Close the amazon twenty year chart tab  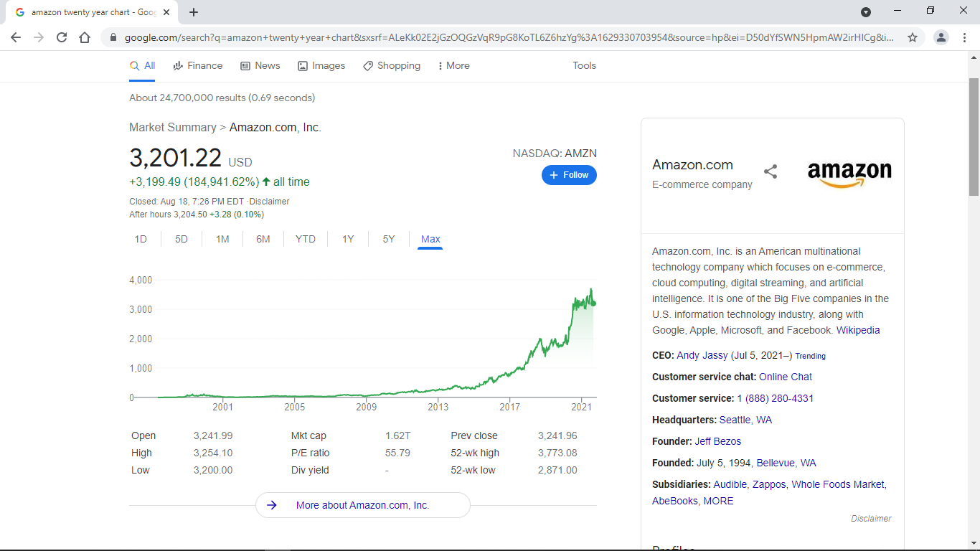166,12
